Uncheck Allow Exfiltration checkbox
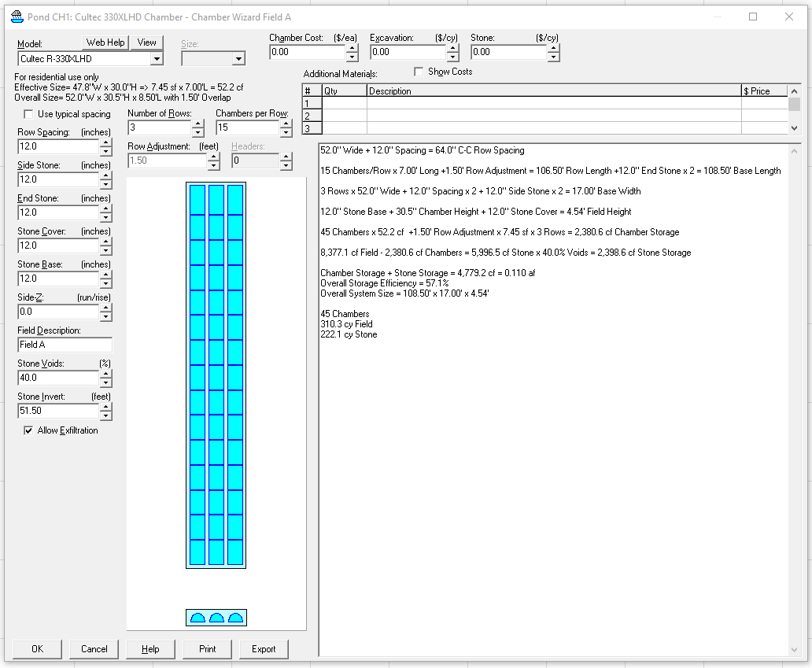The width and height of the screenshot is (812, 668). coord(28,430)
